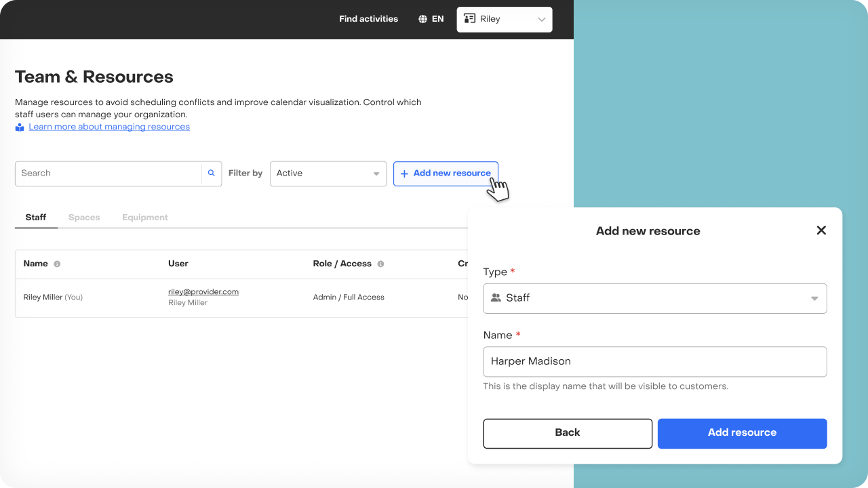Image resolution: width=868 pixels, height=488 pixels.
Task: Click the riley@provider.com email link
Action: click(x=203, y=291)
